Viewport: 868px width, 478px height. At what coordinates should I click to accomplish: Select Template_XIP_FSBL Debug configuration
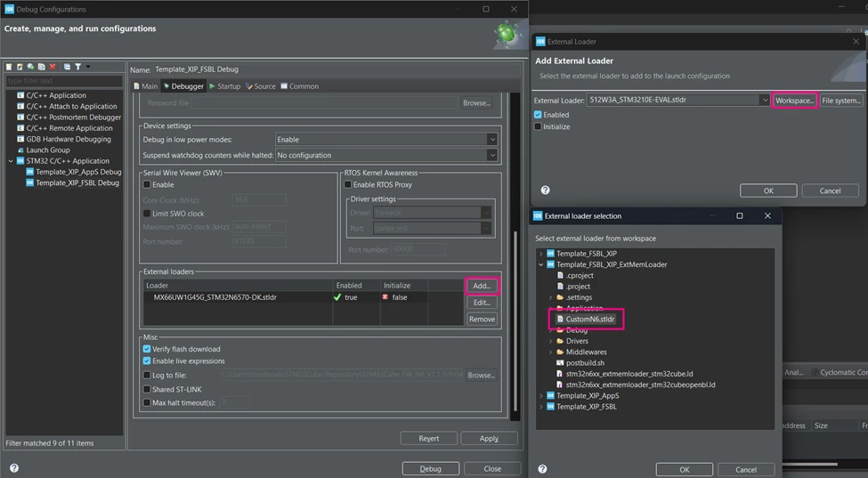click(x=77, y=182)
